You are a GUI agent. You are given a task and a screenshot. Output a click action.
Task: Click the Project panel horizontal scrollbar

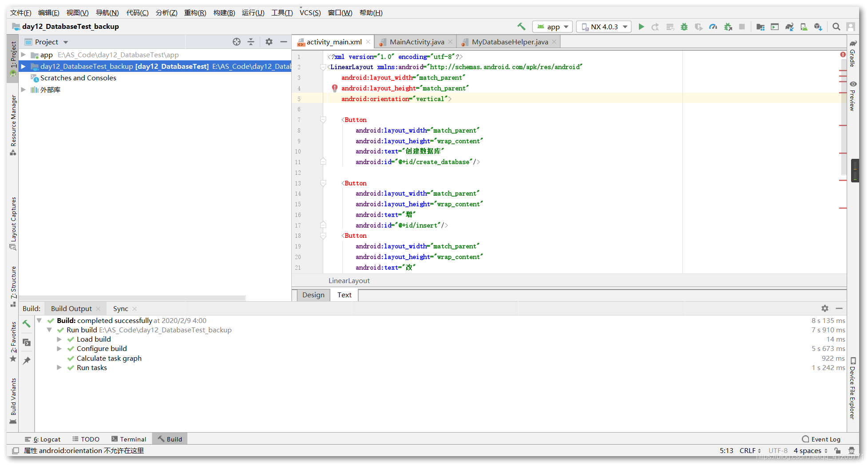[x=132, y=298]
